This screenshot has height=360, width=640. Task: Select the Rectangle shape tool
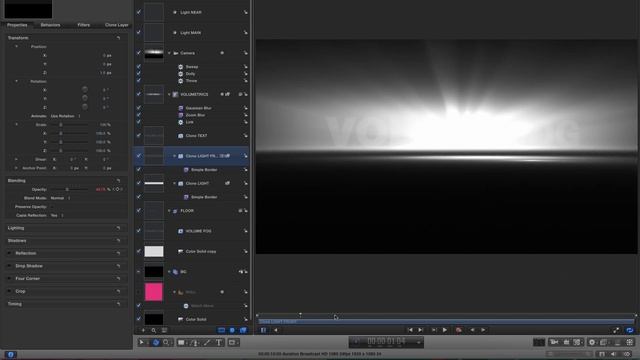pyautogui.click(x=181, y=342)
